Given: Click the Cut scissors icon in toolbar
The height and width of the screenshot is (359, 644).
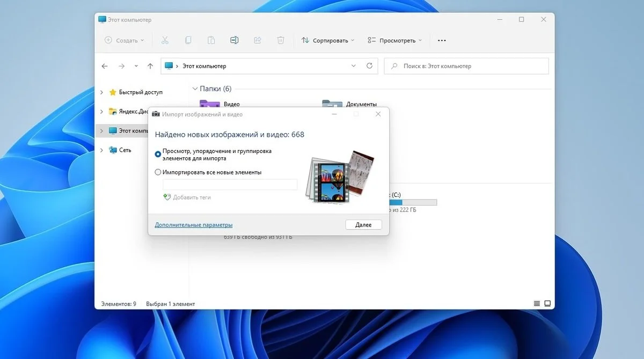Looking at the screenshot, I should 165,40.
